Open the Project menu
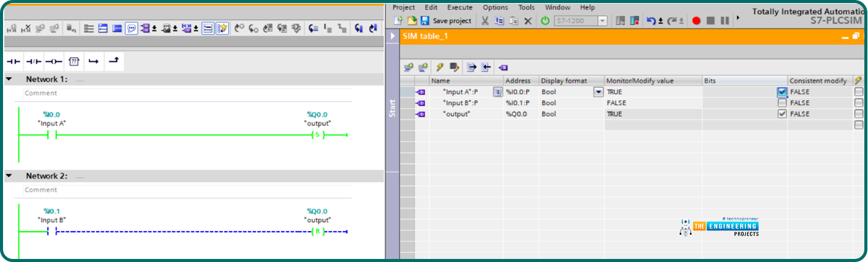This screenshot has height=262, width=868. click(x=403, y=7)
